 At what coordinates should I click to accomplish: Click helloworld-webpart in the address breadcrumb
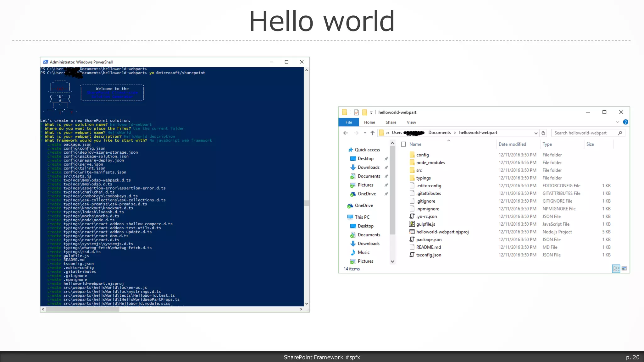point(478,133)
